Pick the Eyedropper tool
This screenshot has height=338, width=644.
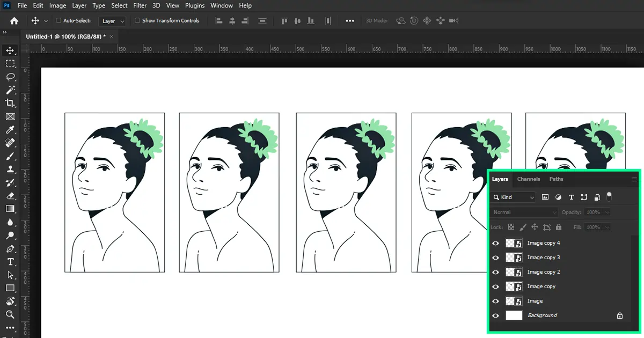point(10,130)
